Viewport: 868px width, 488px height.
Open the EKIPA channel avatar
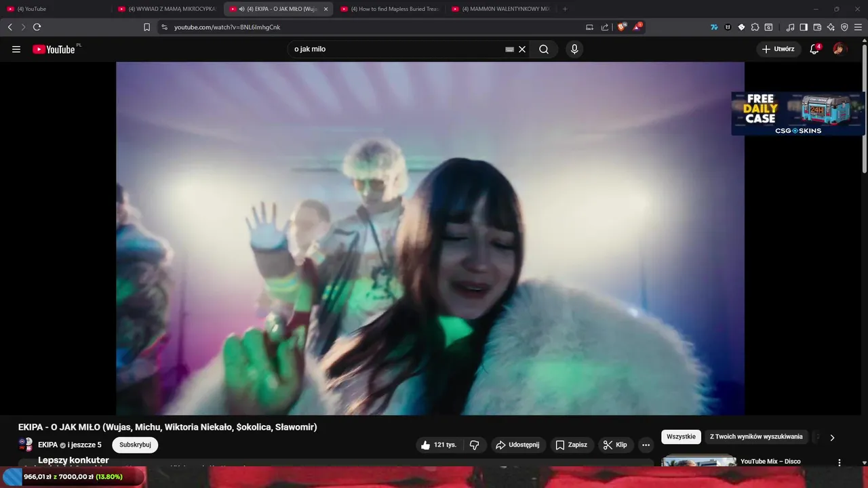26,445
